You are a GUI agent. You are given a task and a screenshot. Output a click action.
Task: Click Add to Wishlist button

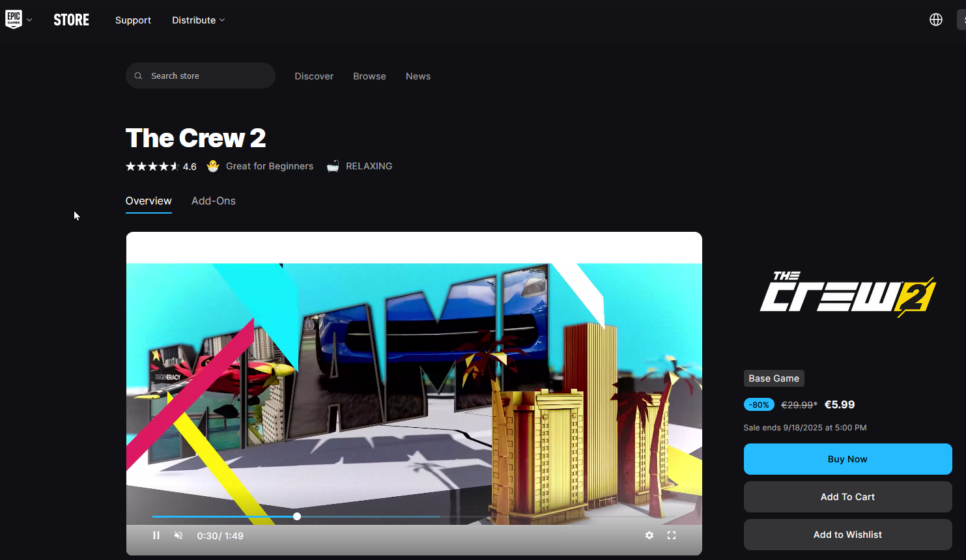coord(847,535)
